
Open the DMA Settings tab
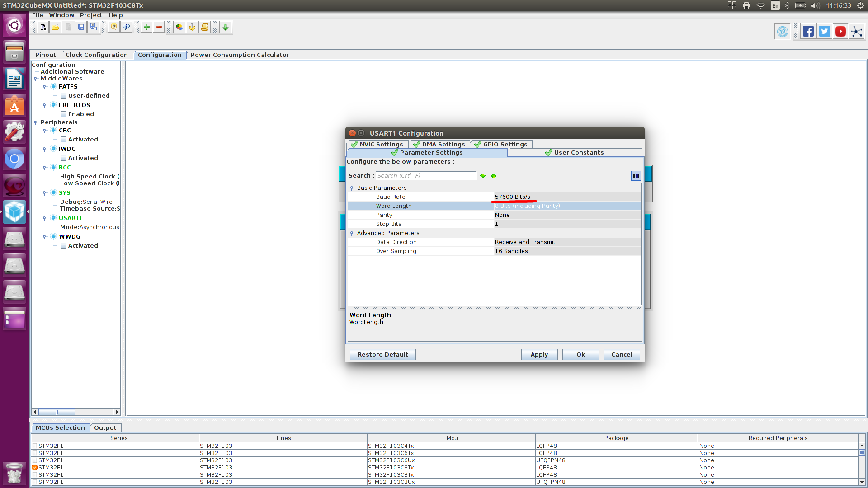click(x=439, y=144)
